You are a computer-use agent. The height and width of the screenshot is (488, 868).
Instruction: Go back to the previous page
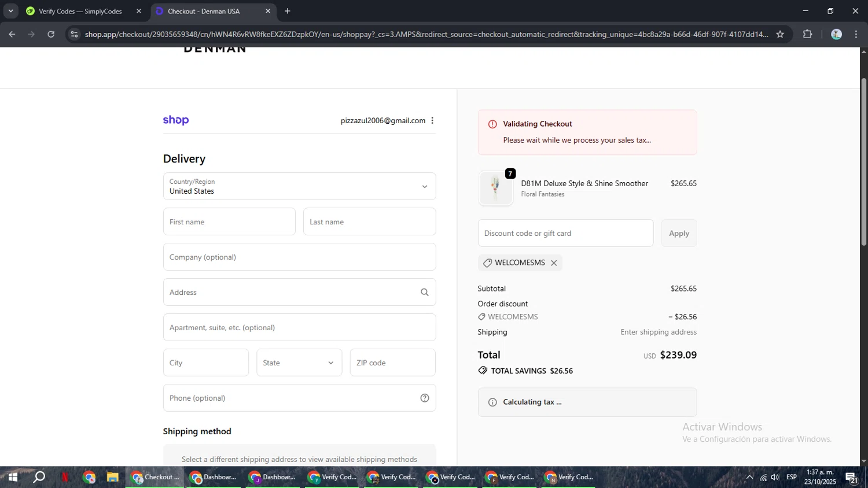point(12,34)
